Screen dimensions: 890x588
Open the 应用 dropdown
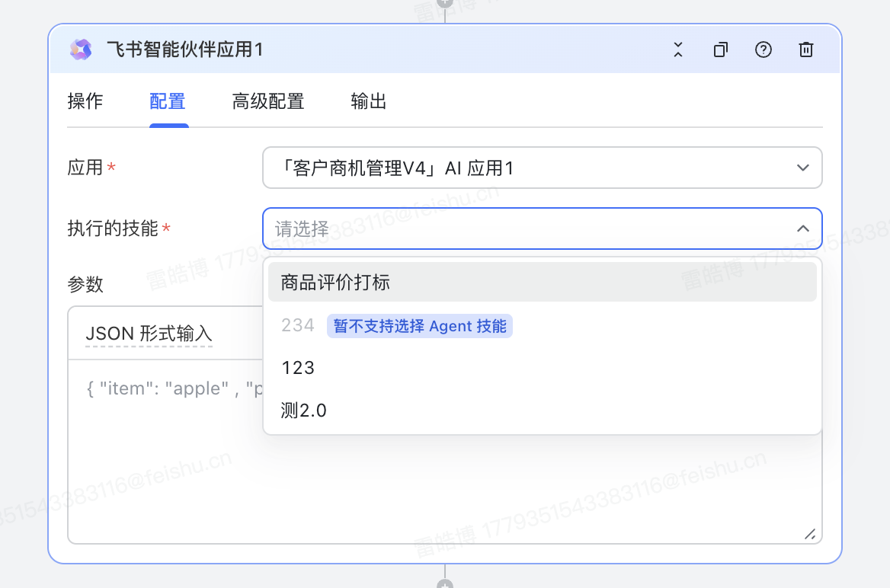point(542,168)
